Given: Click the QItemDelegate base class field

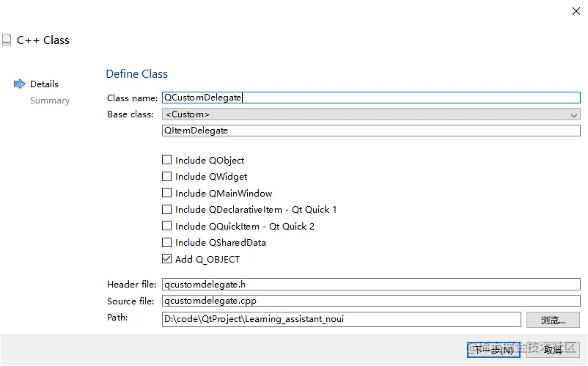Looking at the screenshot, I should 371,131.
